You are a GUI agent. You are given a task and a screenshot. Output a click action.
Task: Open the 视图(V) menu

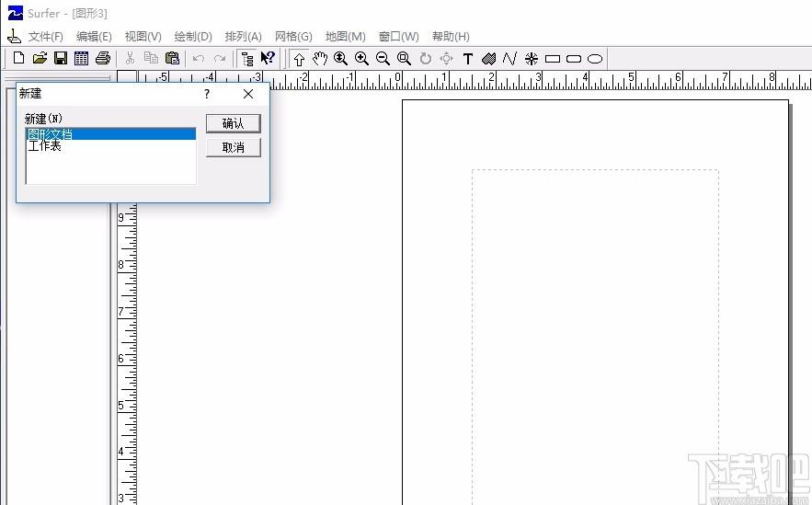pos(143,36)
